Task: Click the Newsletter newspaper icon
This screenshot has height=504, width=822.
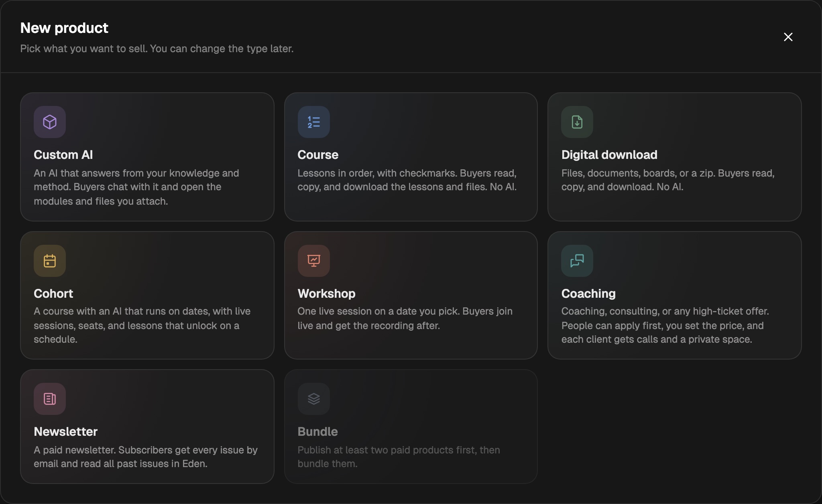Action: pos(50,399)
